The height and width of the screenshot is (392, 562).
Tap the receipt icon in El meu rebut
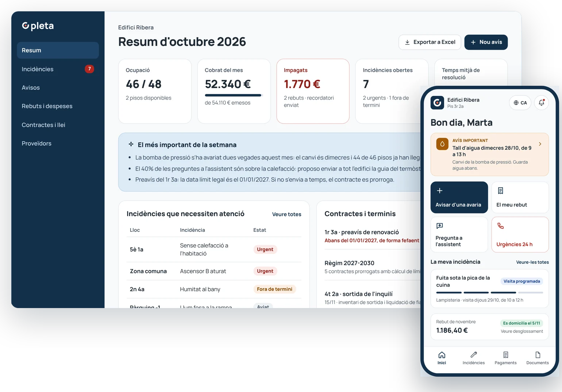pyautogui.click(x=501, y=191)
